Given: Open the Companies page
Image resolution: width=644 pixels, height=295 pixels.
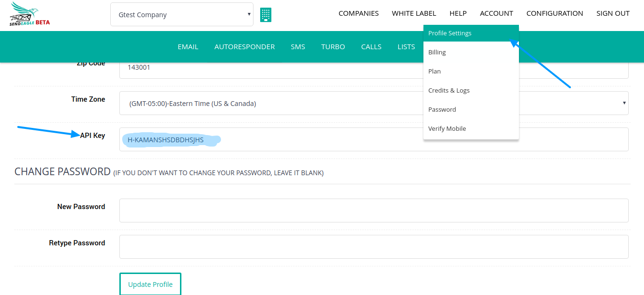Looking at the screenshot, I should pyautogui.click(x=359, y=13).
